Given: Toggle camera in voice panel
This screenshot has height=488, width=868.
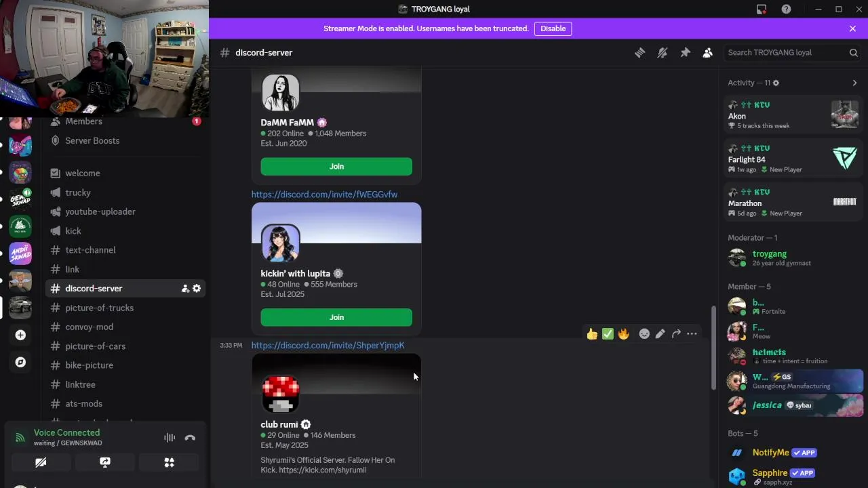Looking at the screenshot, I should coord(41,462).
